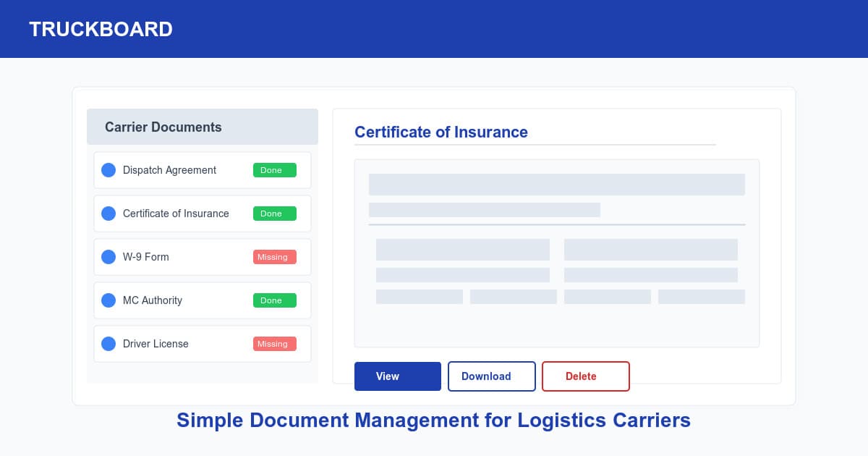The height and width of the screenshot is (456, 868).
Task: Hit the red Delete button
Action: (x=585, y=376)
